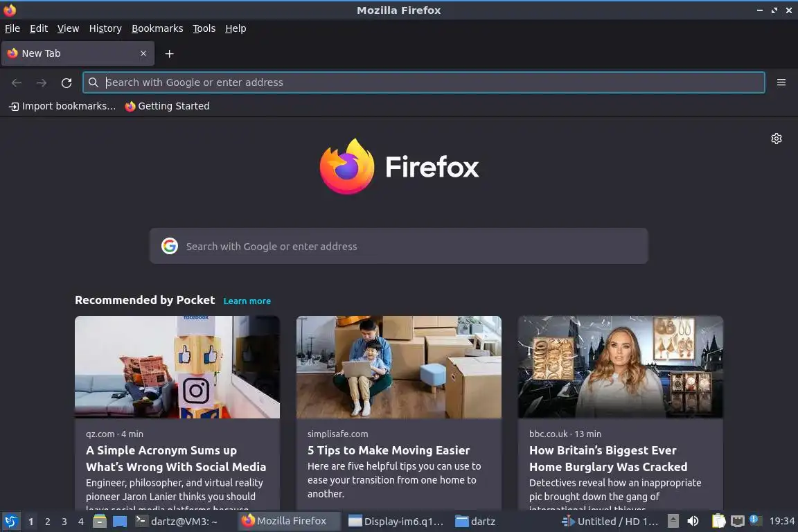Focus the address bar field
Screen dimensions: 798x532
point(423,82)
